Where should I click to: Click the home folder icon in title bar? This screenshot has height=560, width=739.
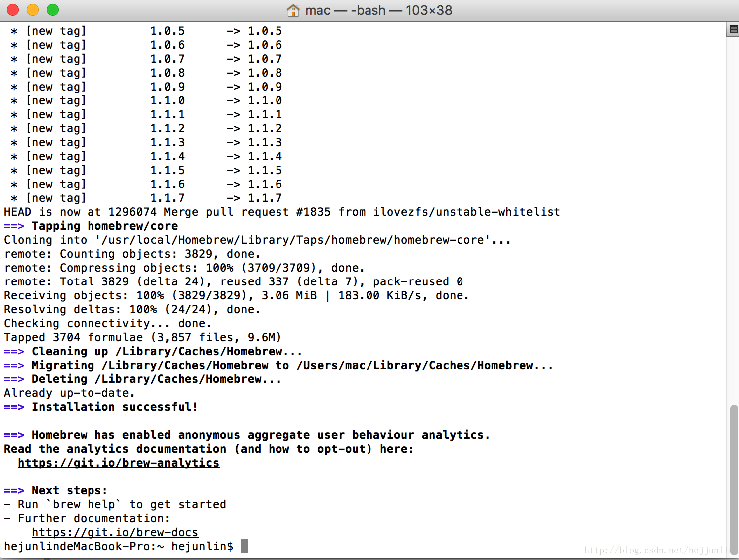[x=293, y=10]
